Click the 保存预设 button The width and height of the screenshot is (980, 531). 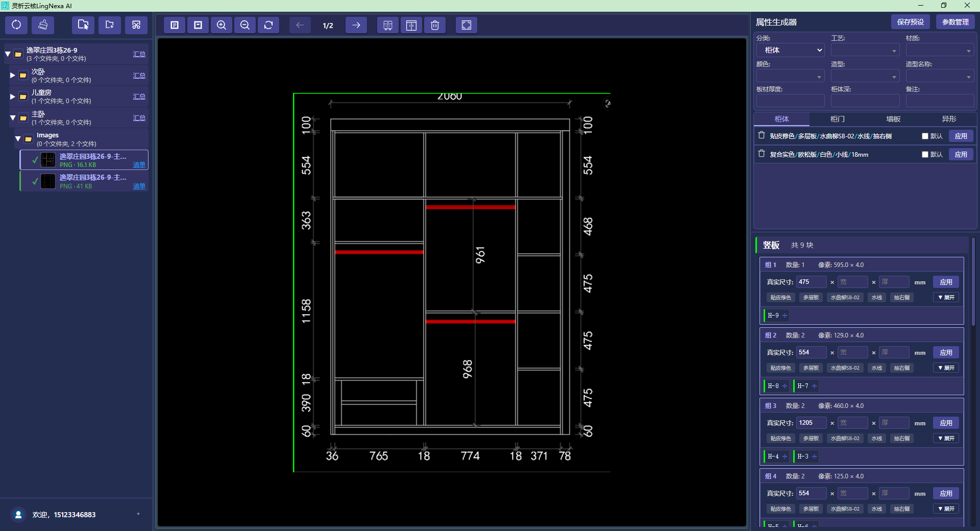pos(911,22)
